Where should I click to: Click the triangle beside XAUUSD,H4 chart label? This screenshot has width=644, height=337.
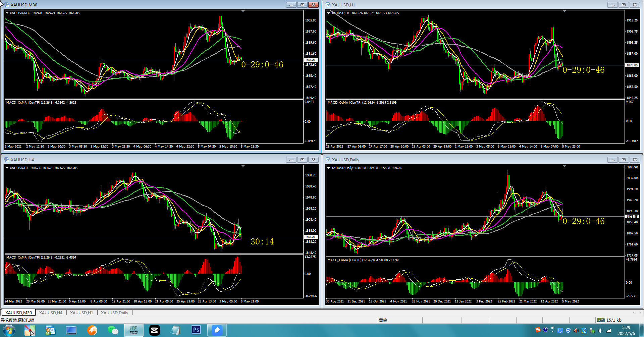(7, 168)
